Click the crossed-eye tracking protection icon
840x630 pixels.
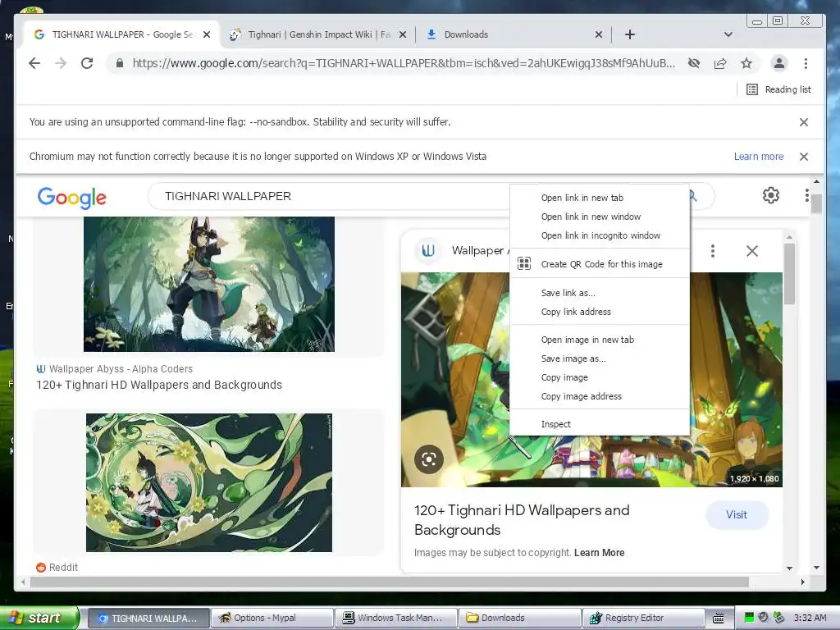coord(694,63)
